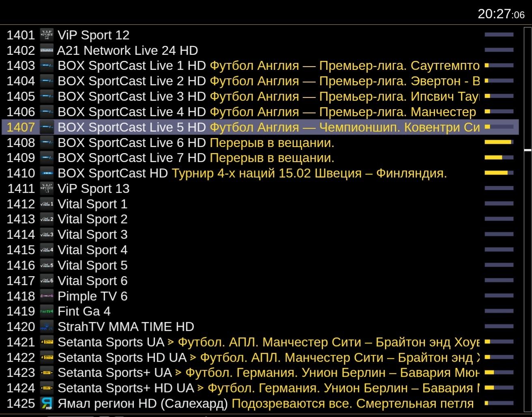Screen dimensions: 532x417
Task: Select channel Vital Sport 4
Action: (x=260, y=250)
